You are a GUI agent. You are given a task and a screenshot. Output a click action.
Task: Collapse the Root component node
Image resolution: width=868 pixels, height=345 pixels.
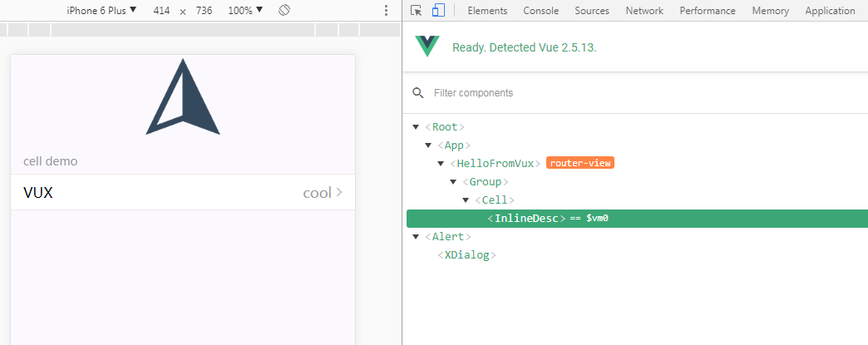pyautogui.click(x=416, y=127)
